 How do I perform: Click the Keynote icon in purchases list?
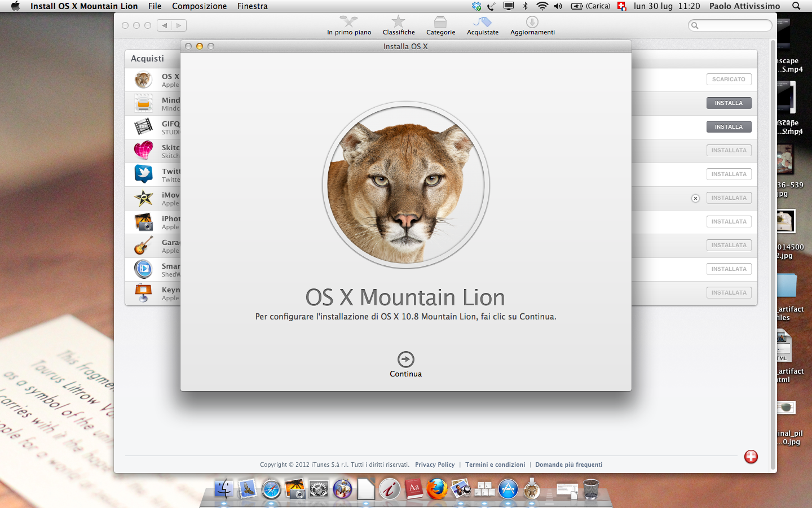click(143, 293)
